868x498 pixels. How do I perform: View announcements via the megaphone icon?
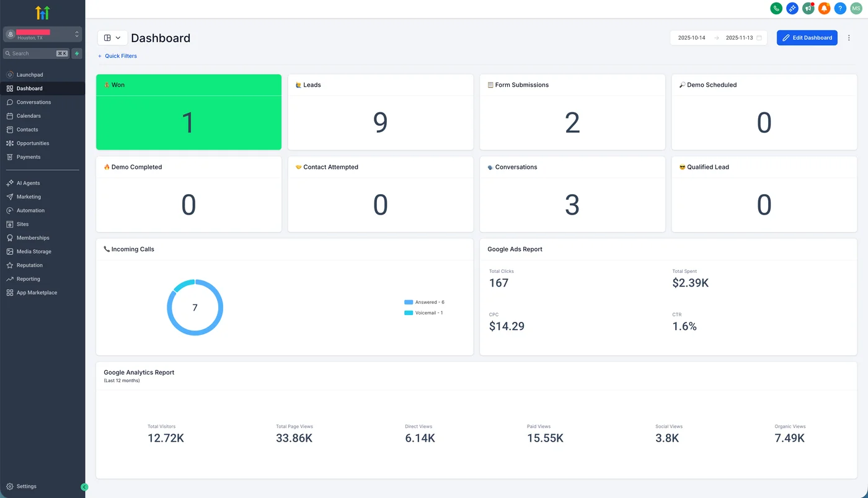tap(808, 8)
